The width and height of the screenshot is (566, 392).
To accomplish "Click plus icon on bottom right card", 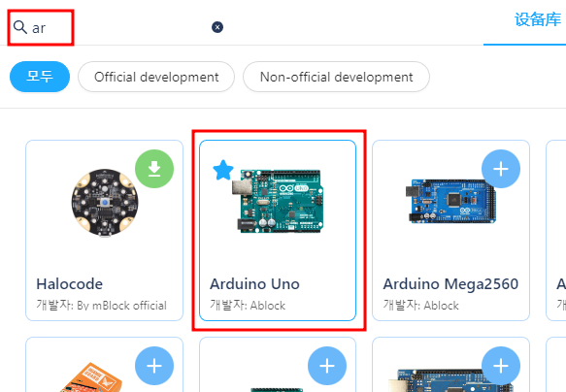I will (x=501, y=366).
